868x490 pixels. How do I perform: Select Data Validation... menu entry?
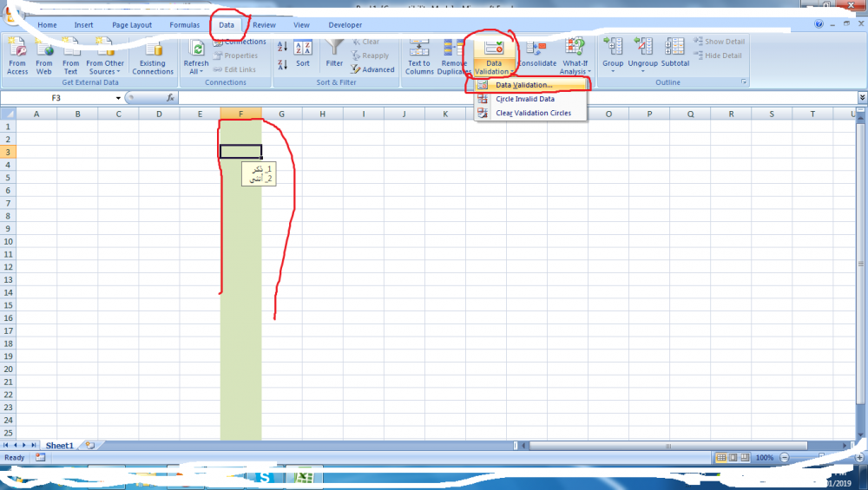531,85
